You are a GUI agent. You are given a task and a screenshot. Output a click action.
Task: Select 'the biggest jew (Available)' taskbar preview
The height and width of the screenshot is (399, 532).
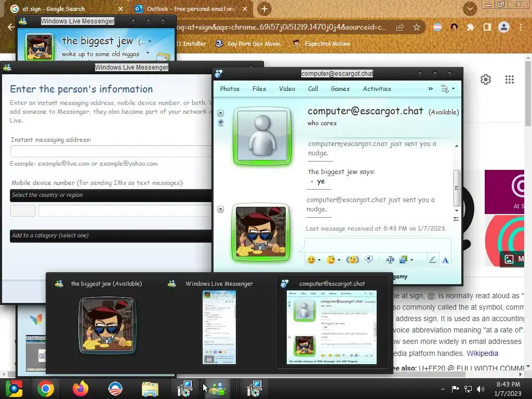click(107, 320)
